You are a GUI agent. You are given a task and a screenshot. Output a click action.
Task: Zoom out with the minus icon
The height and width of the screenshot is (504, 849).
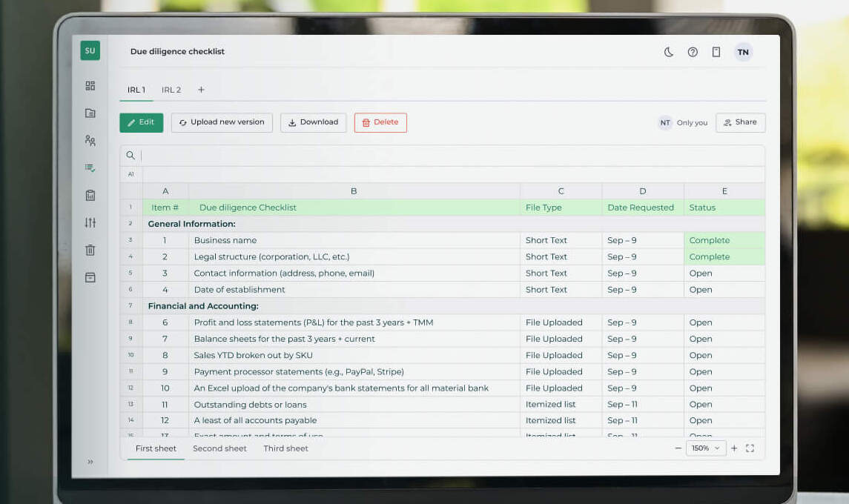click(678, 448)
